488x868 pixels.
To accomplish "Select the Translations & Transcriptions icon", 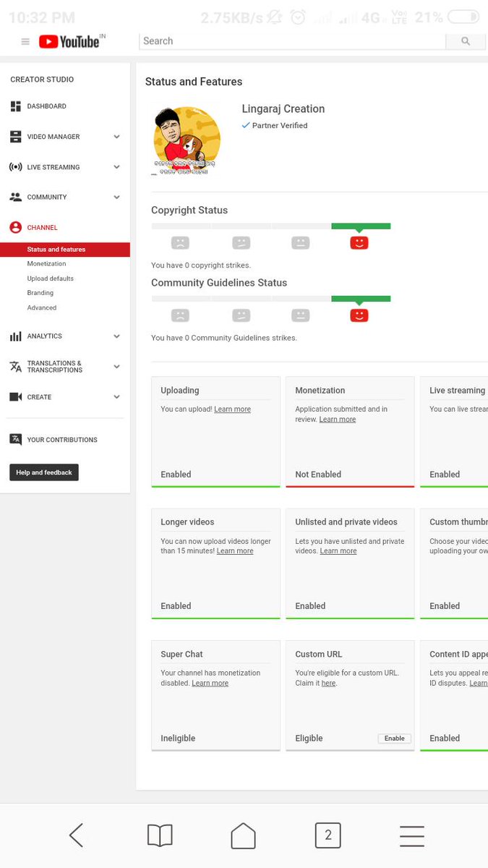I will [x=16, y=367].
